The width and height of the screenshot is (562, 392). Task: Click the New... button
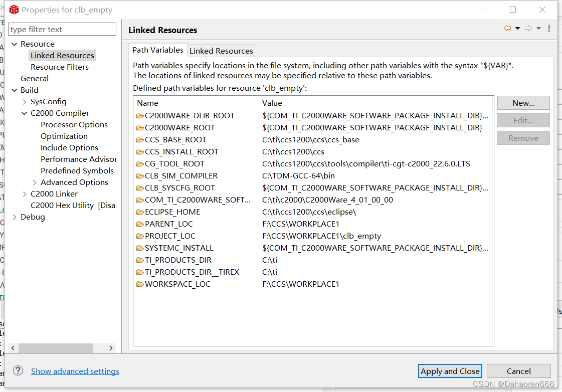click(523, 103)
